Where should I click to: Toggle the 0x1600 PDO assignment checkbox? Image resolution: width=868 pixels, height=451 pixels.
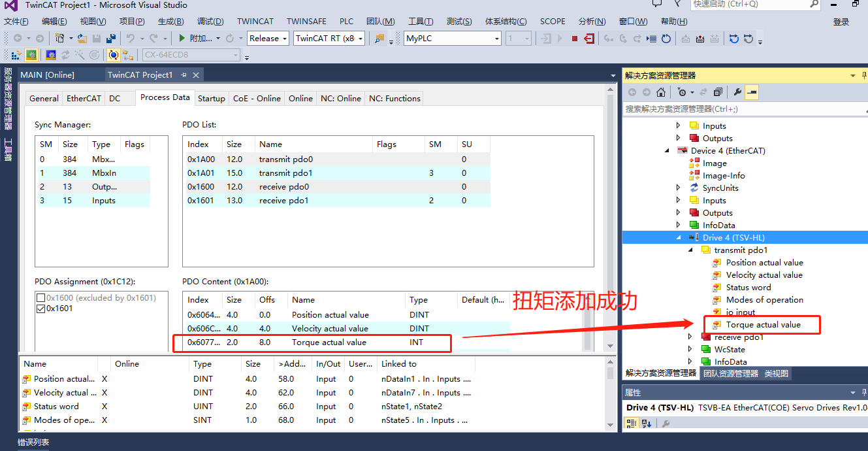41,297
